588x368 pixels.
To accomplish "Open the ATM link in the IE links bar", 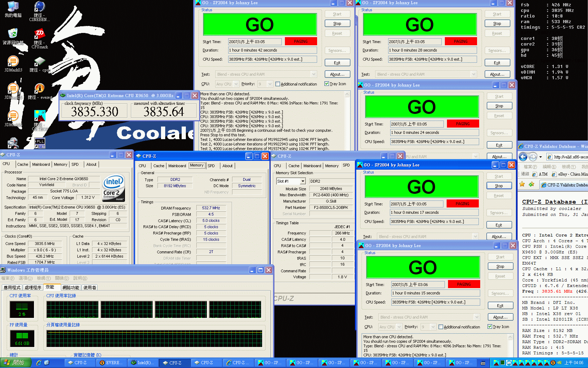I will [x=540, y=174].
